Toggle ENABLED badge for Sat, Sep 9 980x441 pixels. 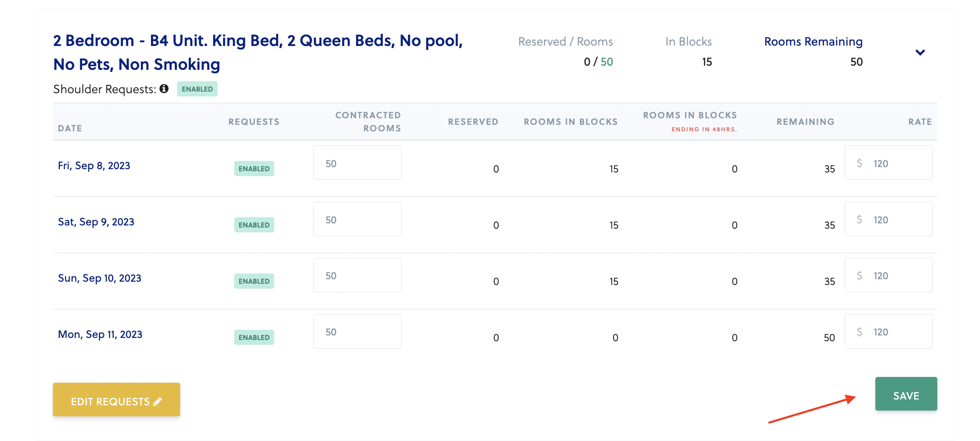tap(254, 225)
